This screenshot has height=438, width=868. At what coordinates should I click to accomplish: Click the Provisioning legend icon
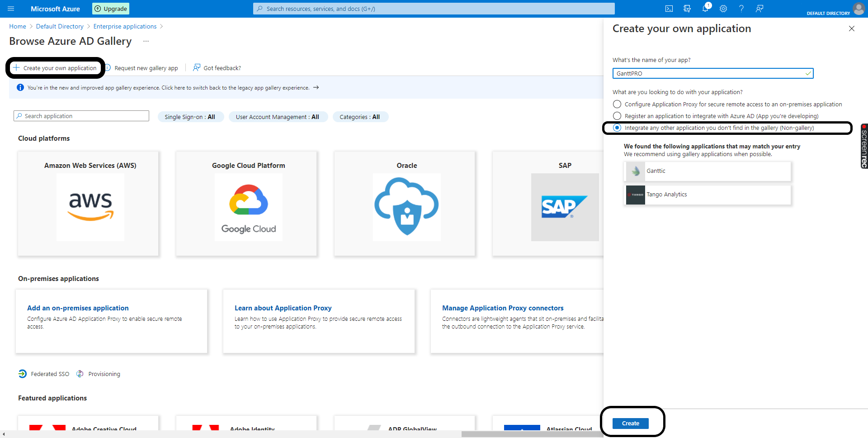pos(80,374)
